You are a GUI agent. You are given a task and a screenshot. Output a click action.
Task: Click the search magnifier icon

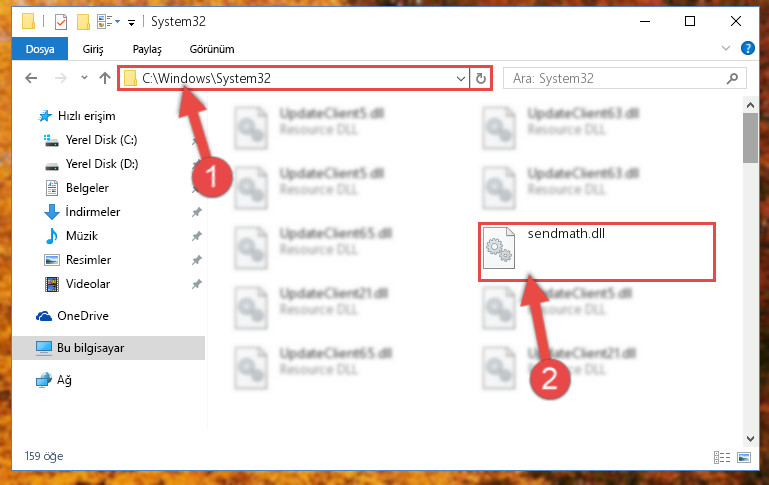click(732, 78)
